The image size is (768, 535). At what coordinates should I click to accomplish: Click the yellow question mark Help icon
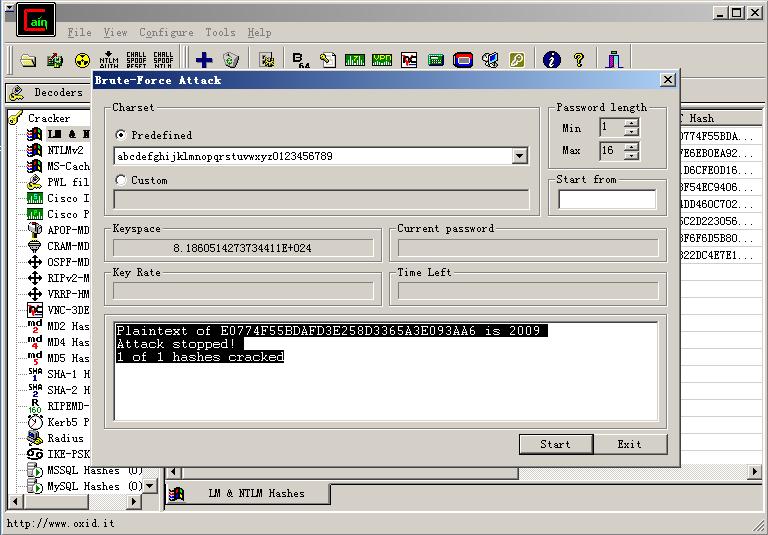coord(579,60)
